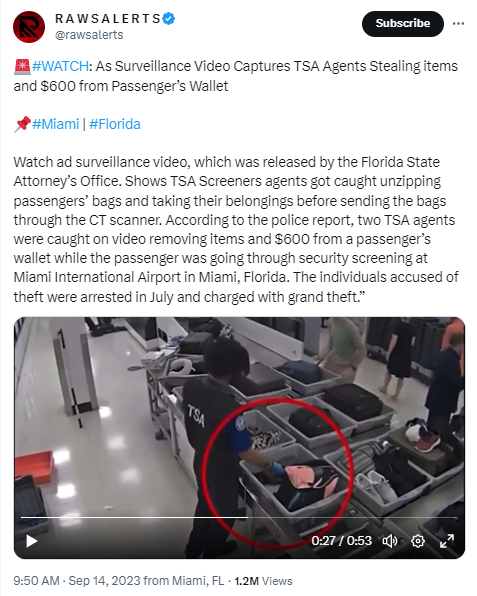Viewport: 477px width, 596px height.
Task: Seek along the video progress bar
Action: [x=239, y=517]
